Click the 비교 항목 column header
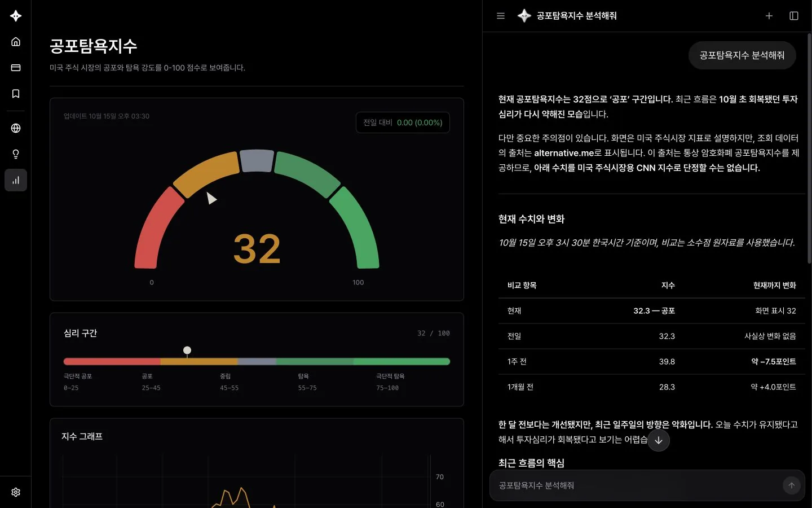 tap(522, 285)
